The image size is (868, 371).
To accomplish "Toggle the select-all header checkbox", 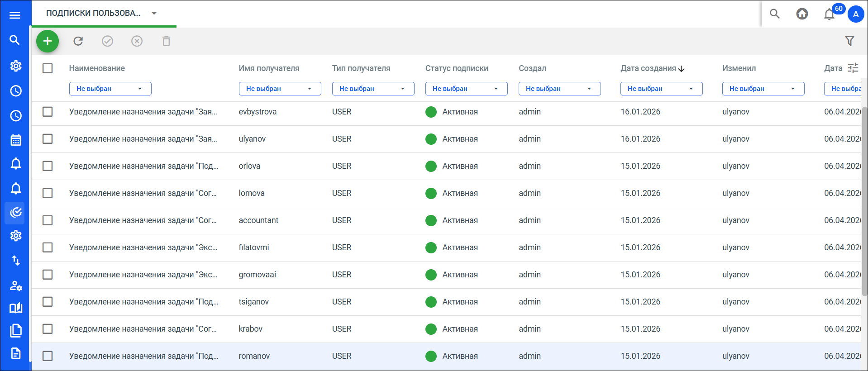I will 48,68.
